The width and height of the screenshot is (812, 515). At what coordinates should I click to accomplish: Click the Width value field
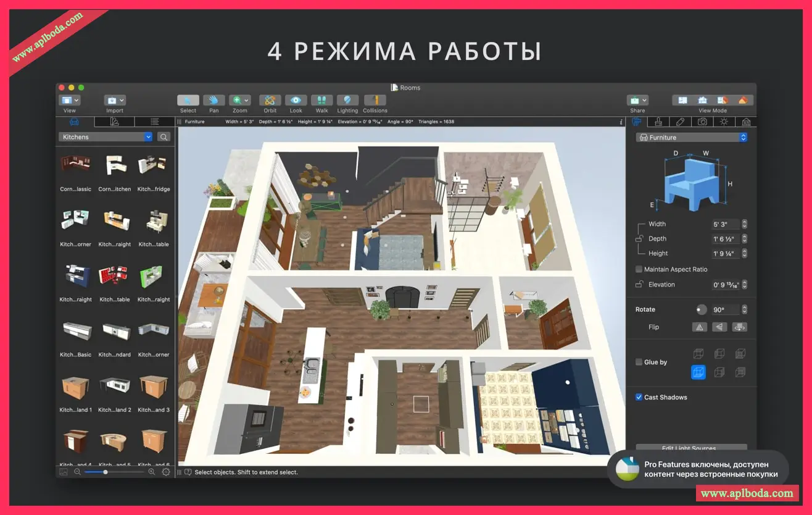point(726,224)
